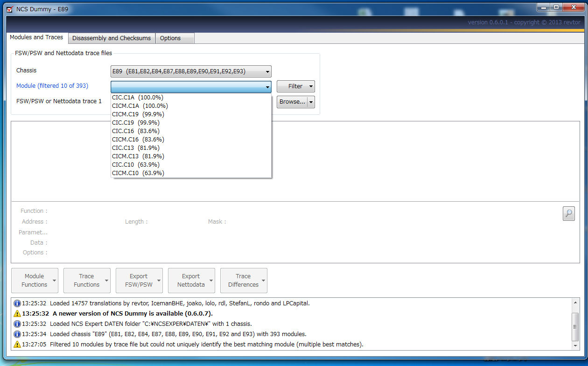588x366 pixels.
Task: Select CICM.C13 (81.9%) module entry
Action: click(x=191, y=156)
